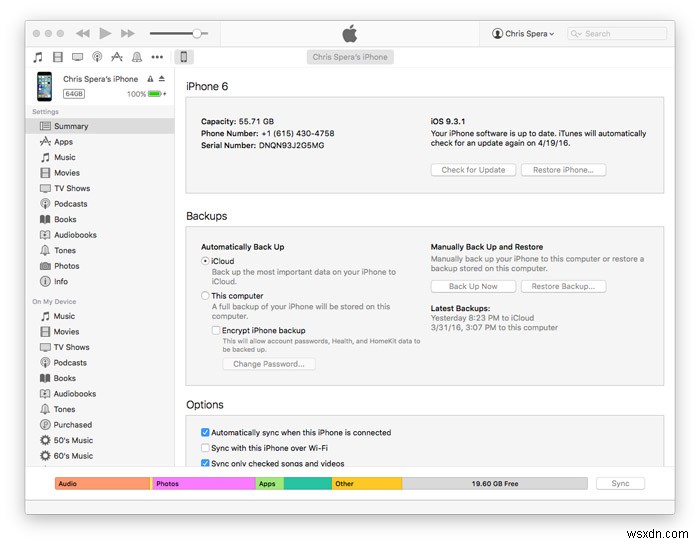
Task: Click the Sync button
Action: click(620, 484)
